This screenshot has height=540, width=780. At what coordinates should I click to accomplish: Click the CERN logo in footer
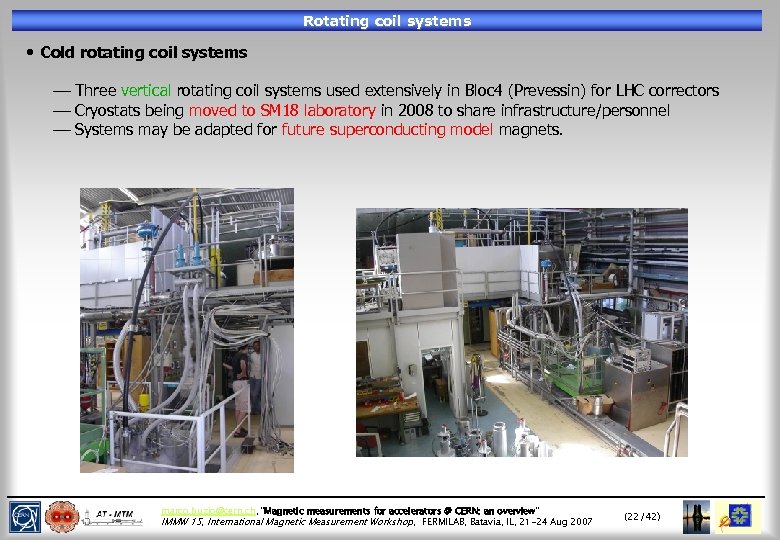coord(25,517)
